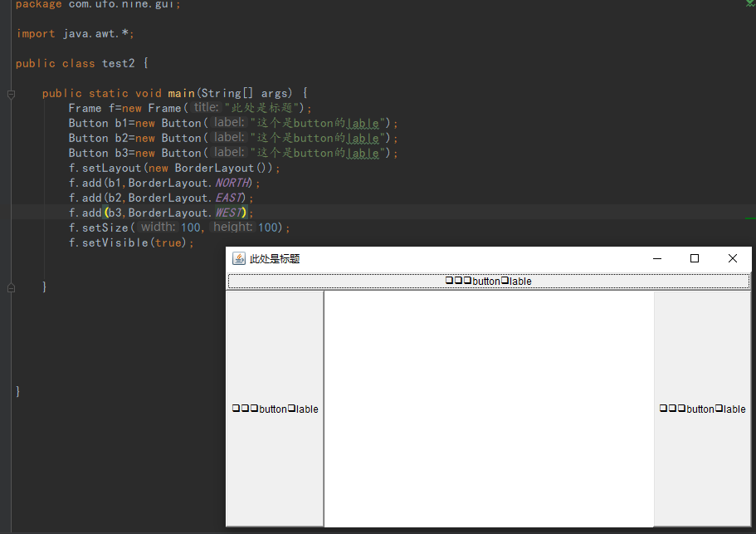The image size is (756, 534).
Task: Close the 此处是标题 window
Action: tap(733, 258)
